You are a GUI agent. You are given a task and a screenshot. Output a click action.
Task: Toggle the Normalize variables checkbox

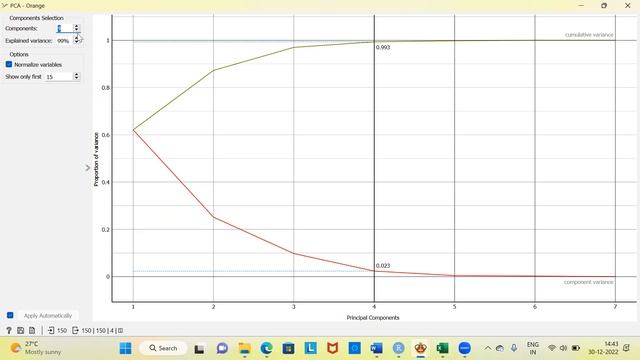pos(9,64)
